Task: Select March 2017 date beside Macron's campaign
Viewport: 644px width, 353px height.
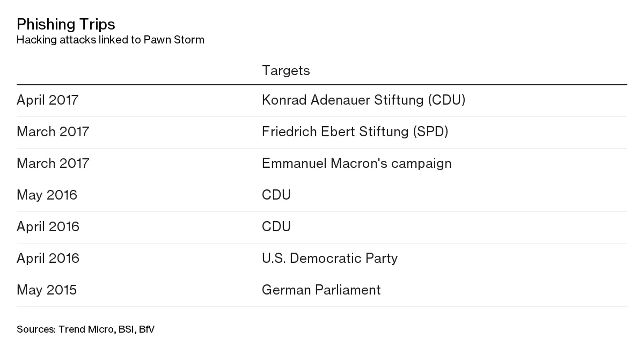Action: click(x=53, y=164)
